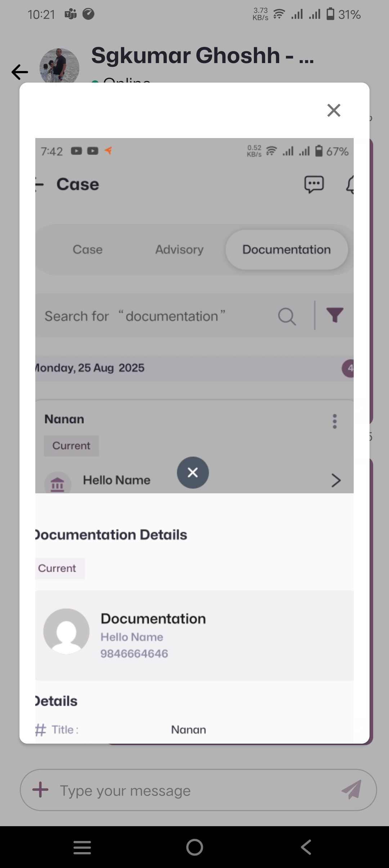Open Nanan card three-dot menu

point(335,421)
